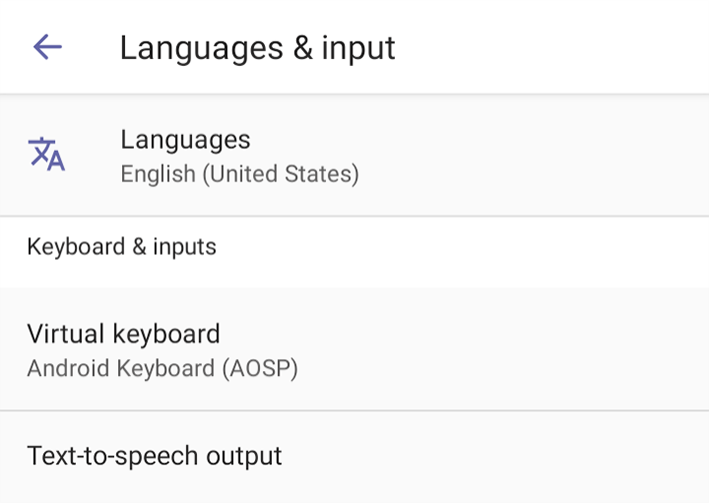Click empty area of the Virtual keyboard row

[502, 349]
